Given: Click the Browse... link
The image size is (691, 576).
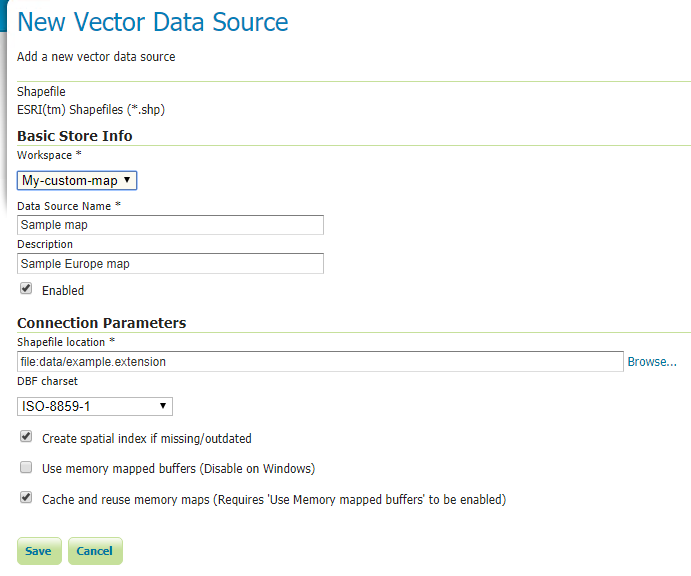Looking at the screenshot, I should click(x=652, y=362).
